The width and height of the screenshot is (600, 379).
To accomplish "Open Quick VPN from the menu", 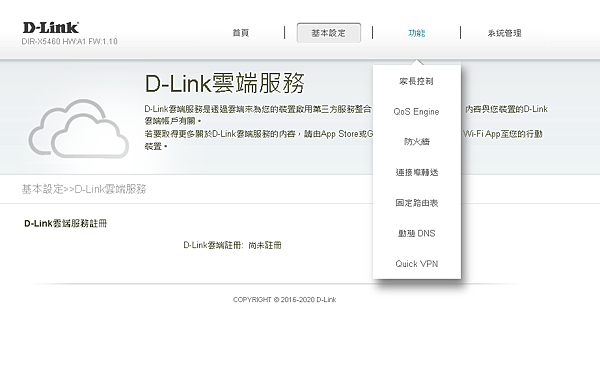I will pos(416,264).
